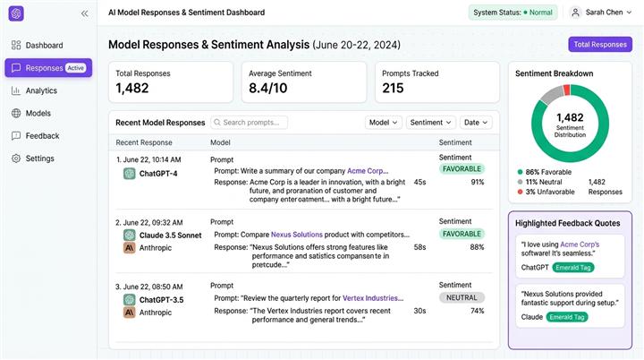Image resolution: width=644 pixels, height=360 pixels.
Task: Go to Analytics in the sidebar
Action: coord(48,90)
